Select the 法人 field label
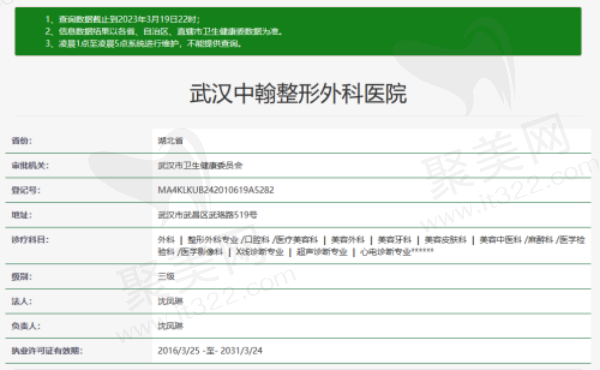This screenshot has height=370, width=600. [x=22, y=301]
